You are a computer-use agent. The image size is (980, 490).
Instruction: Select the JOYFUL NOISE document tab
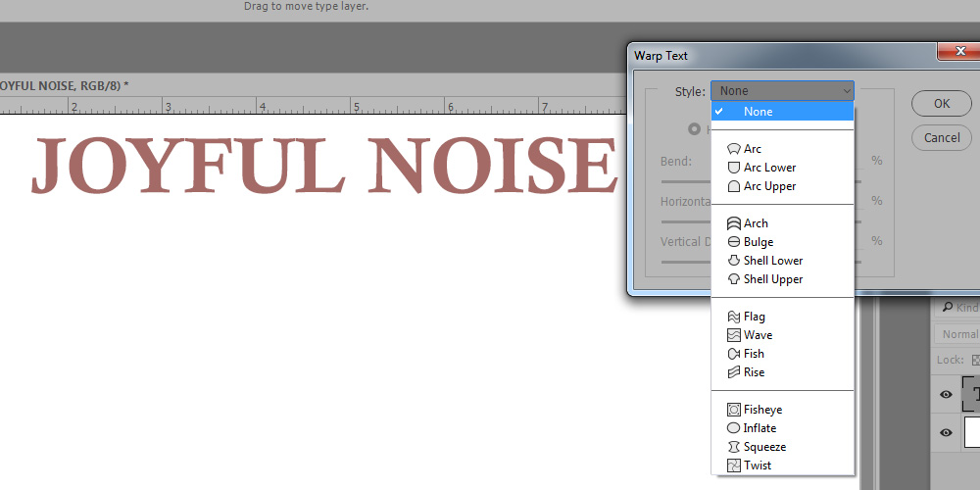(63, 85)
